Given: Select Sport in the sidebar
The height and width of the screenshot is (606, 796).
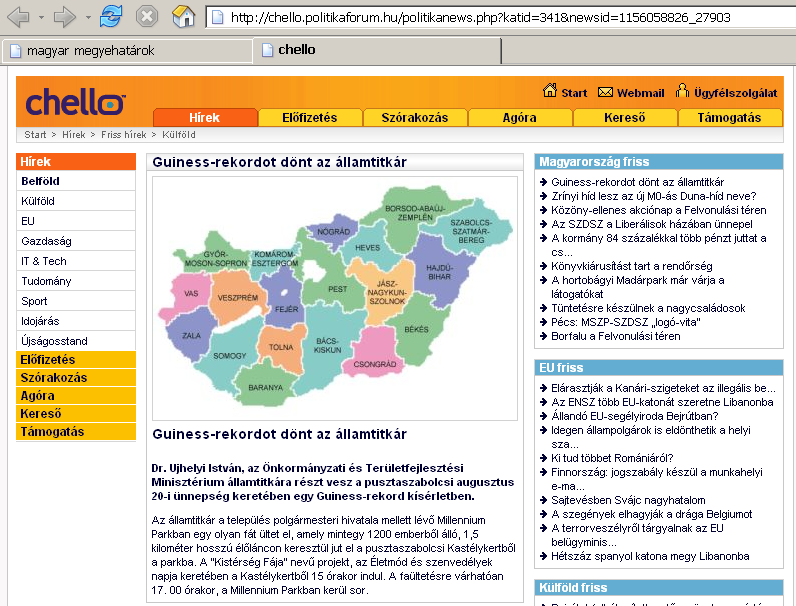Looking at the screenshot, I should pyautogui.click(x=76, y=301).
